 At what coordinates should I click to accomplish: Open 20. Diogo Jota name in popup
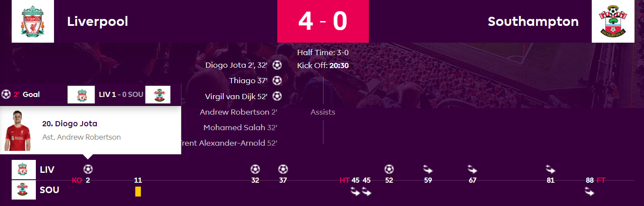pyautogui.click(x=70, y=124)
